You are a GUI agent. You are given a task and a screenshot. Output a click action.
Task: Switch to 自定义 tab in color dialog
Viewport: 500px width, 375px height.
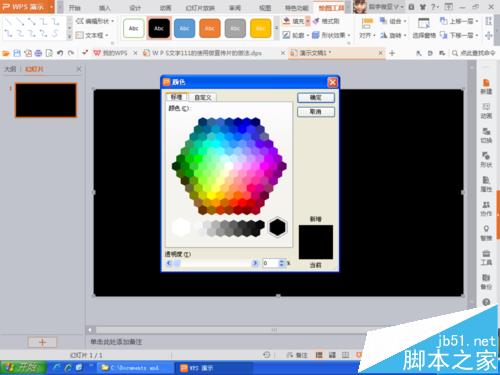tap(203, 97)
